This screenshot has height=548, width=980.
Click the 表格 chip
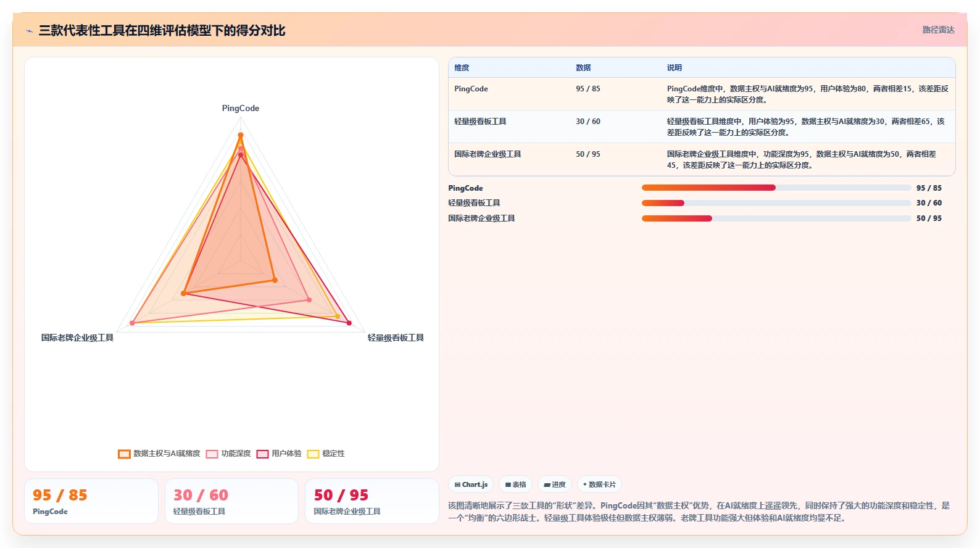coord(515,484)
